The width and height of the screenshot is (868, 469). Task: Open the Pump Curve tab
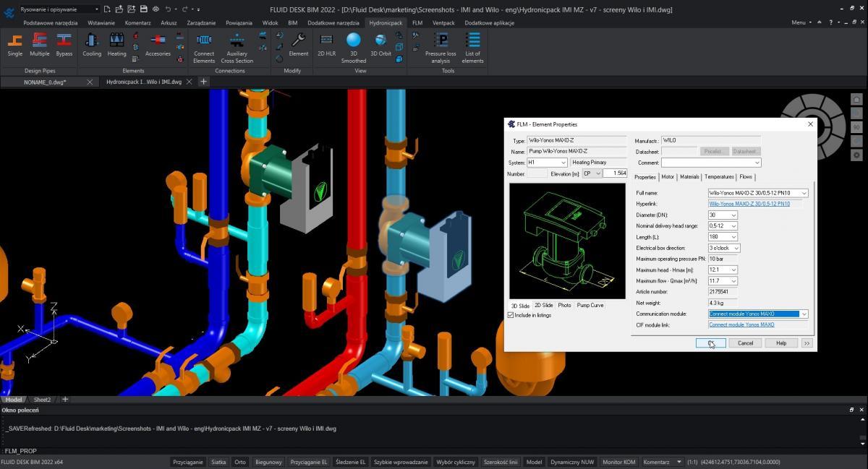(590, 306)
